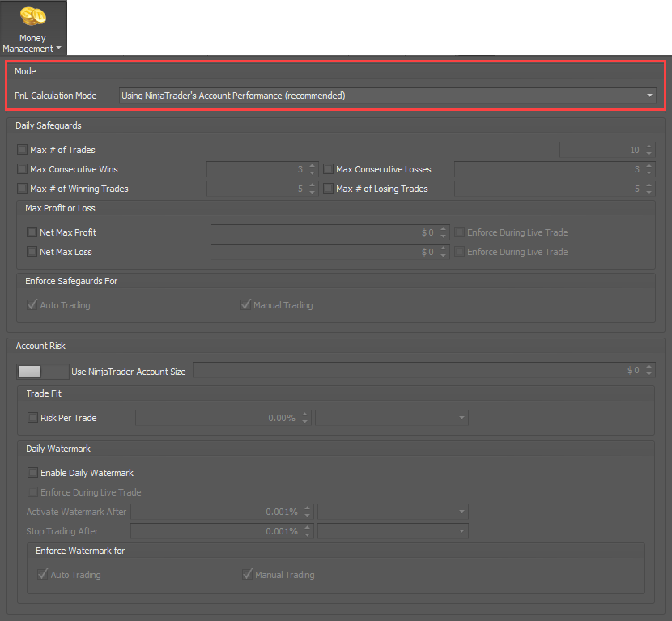Increase the Stop Trading After percentage

pyautogui.click(x=308, y=528)
